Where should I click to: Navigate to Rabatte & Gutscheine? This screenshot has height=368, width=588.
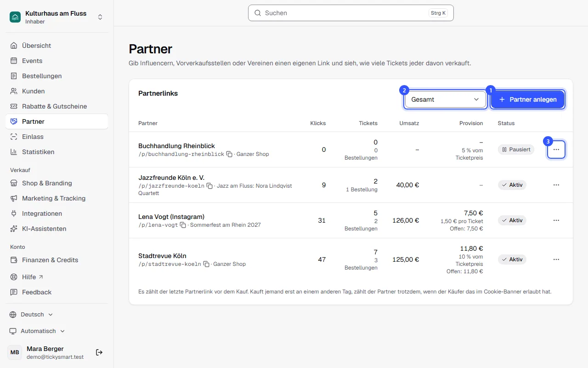[x=57, y=106]
